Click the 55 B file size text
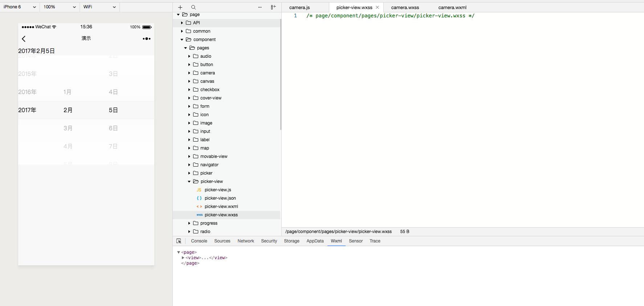The image size is (644, 306). (405, 232)
